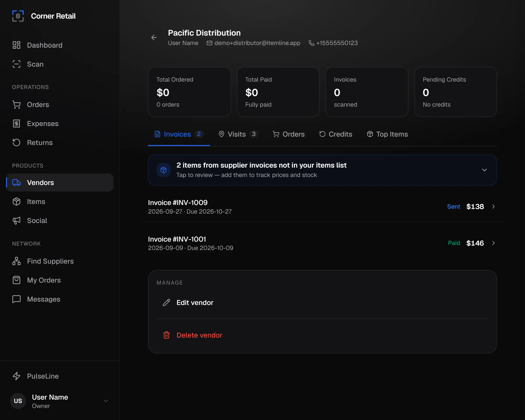525x420 pixels.
Task: Switch to the Visits tab
Action: coord(238,134)
